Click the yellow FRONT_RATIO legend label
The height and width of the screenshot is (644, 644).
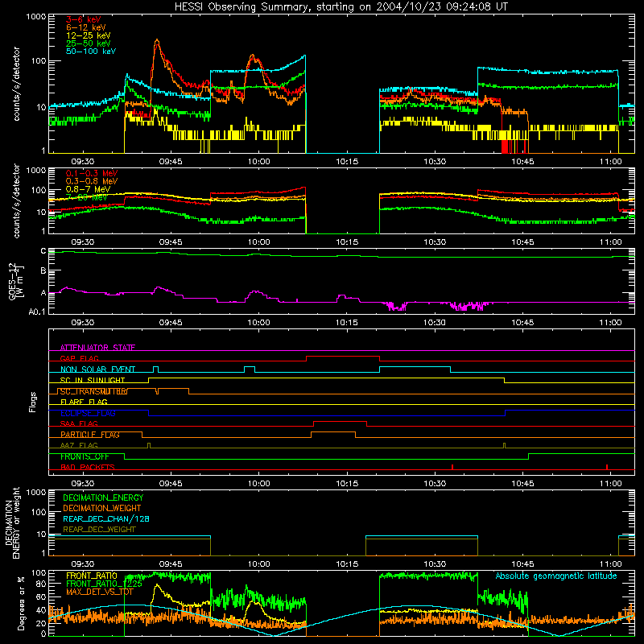click(92, 576)
